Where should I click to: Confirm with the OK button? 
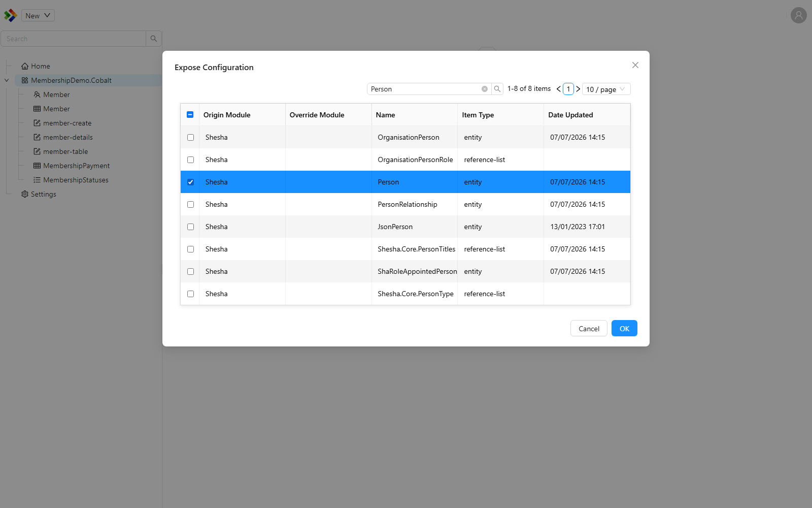pos(624,329)
